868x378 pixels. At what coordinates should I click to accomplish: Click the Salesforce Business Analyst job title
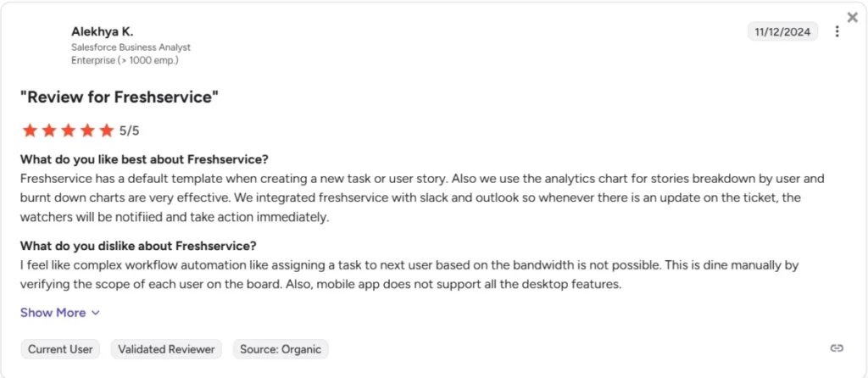(131, 47)
